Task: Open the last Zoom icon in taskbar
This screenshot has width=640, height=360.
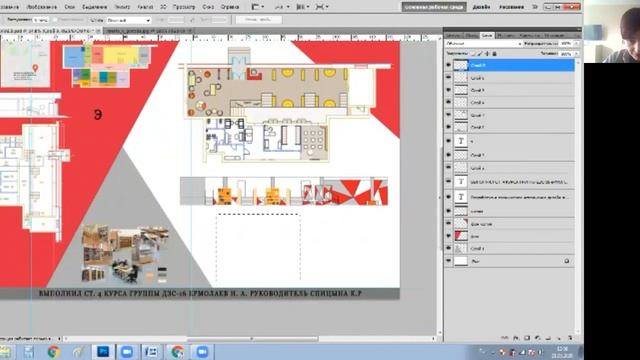Action: pyautogui.click(x=202, y=351)
